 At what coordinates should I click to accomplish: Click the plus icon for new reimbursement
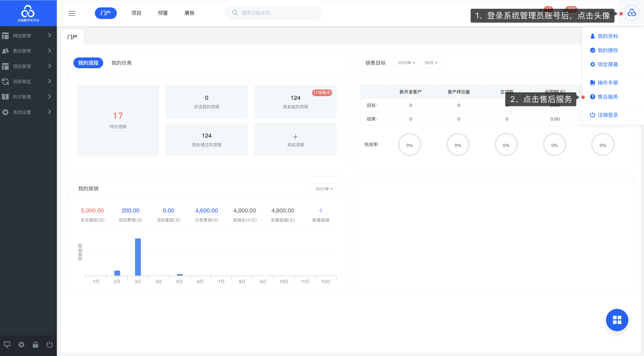point(321,211)
